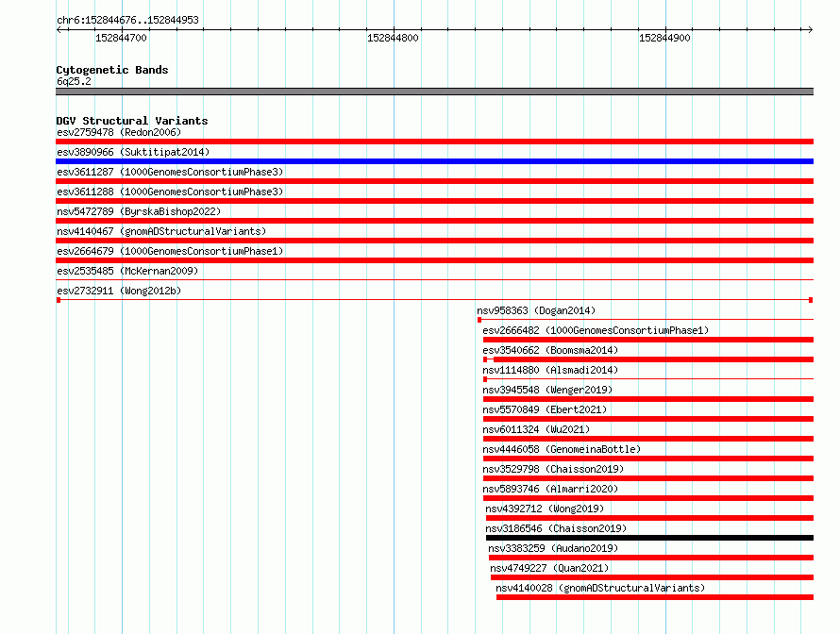Click nsv4749227 (Quan2021) label
The height and width of the screenshot is (634, 840).
coord(549,568)
